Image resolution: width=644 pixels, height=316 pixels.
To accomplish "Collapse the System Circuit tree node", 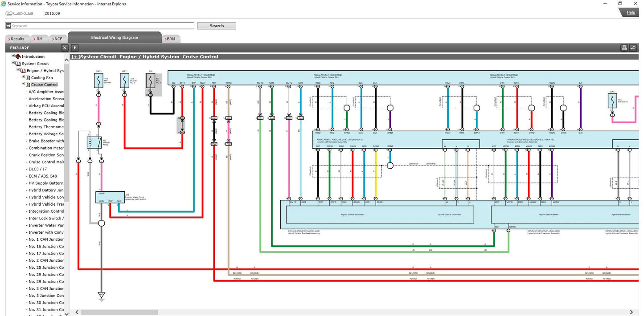I will pos(13,63).
